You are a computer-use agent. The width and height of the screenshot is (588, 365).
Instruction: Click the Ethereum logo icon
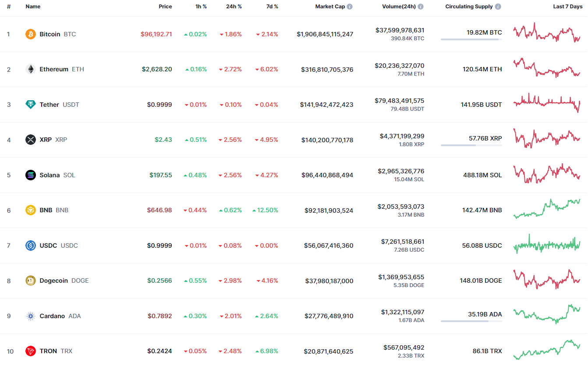[x=31, y=69]
